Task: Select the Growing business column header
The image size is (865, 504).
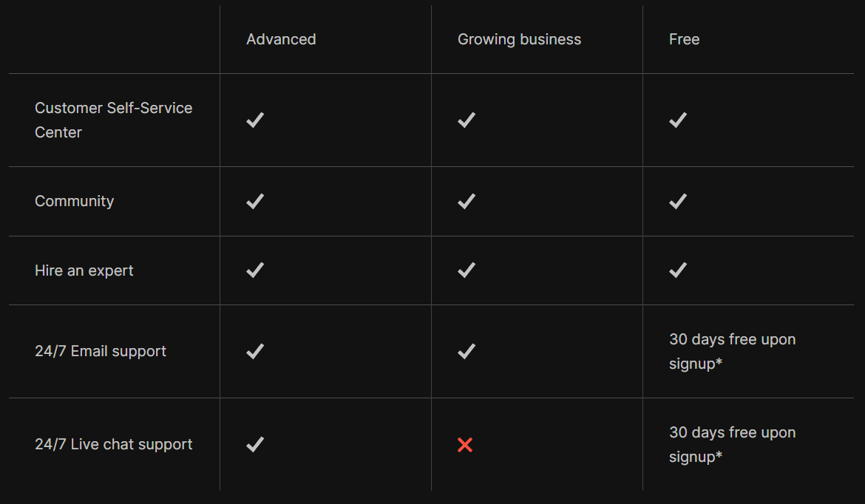Action: pos(519,39)
